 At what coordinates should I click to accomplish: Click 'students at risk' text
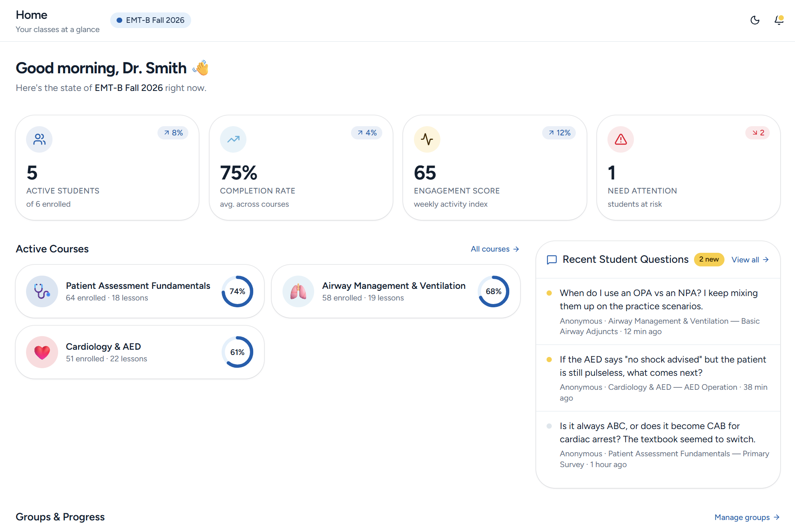[635, 204]
